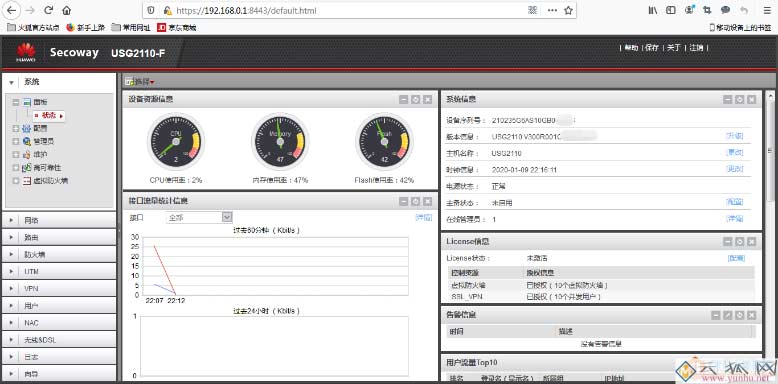Click 配置 link in License信息 panel
The height and width of the screenshot is (384, 778).
(x=736, y=258)
